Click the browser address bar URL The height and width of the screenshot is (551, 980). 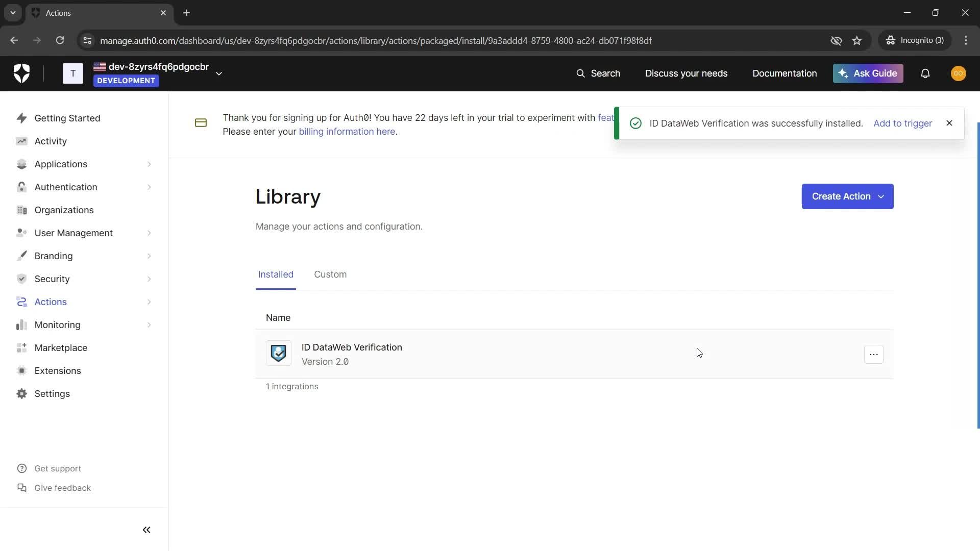tap(376, 40)
